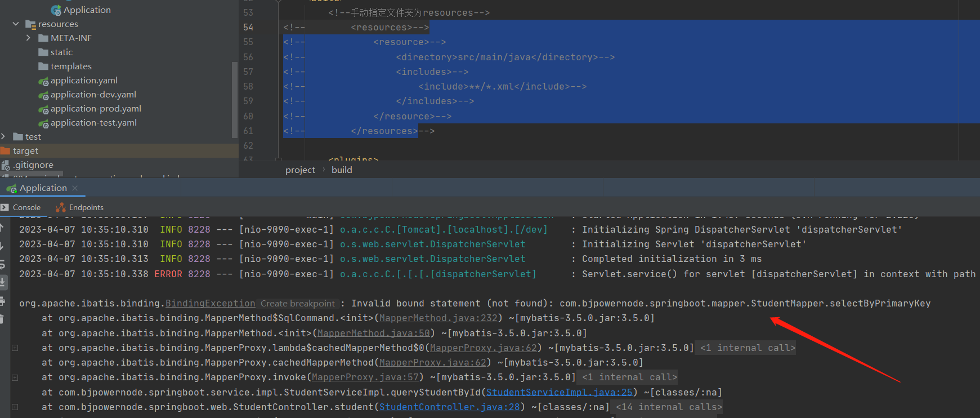Screen dimensions: 980x418
Task: Click the resources folder icon
Action: click(30, 24)
